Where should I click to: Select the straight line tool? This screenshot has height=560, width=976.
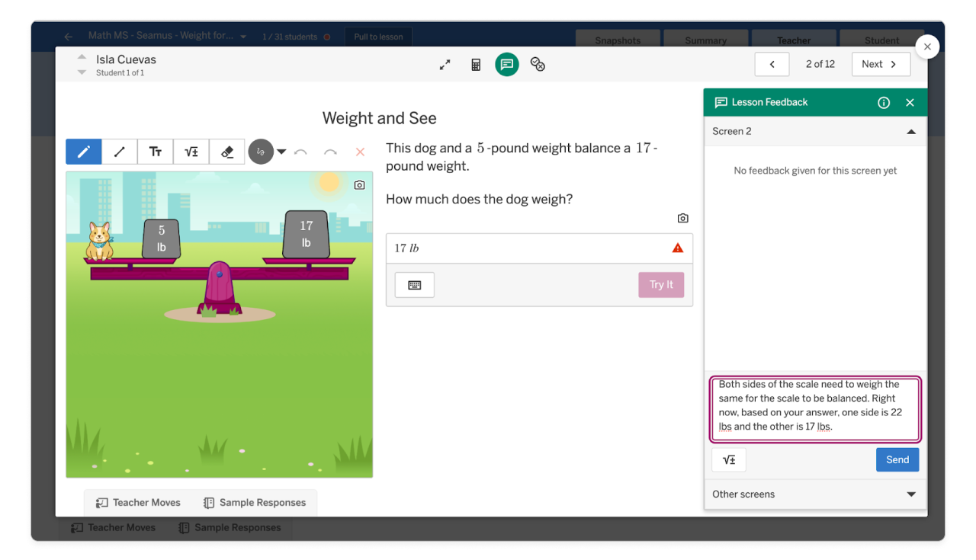119,151
